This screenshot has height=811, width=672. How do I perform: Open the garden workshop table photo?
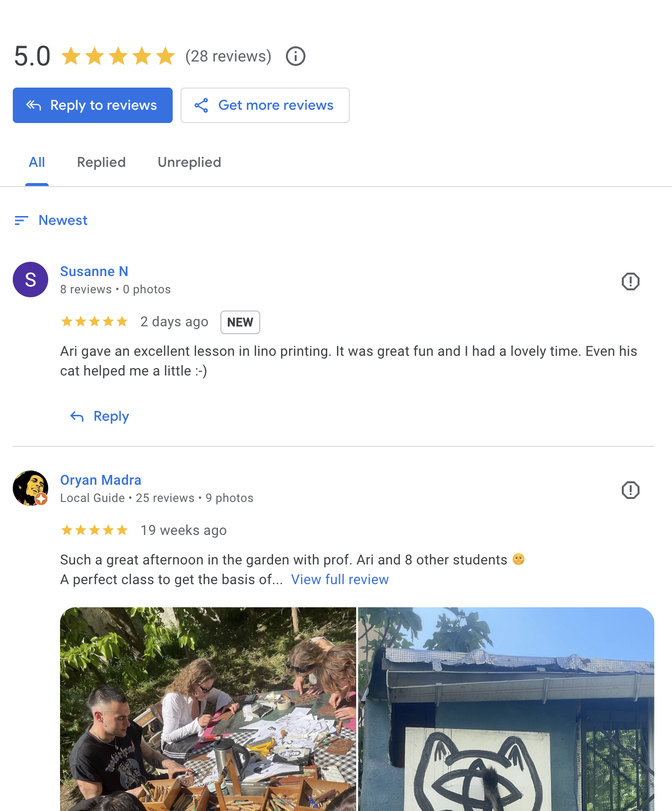[x=208, y=709]
